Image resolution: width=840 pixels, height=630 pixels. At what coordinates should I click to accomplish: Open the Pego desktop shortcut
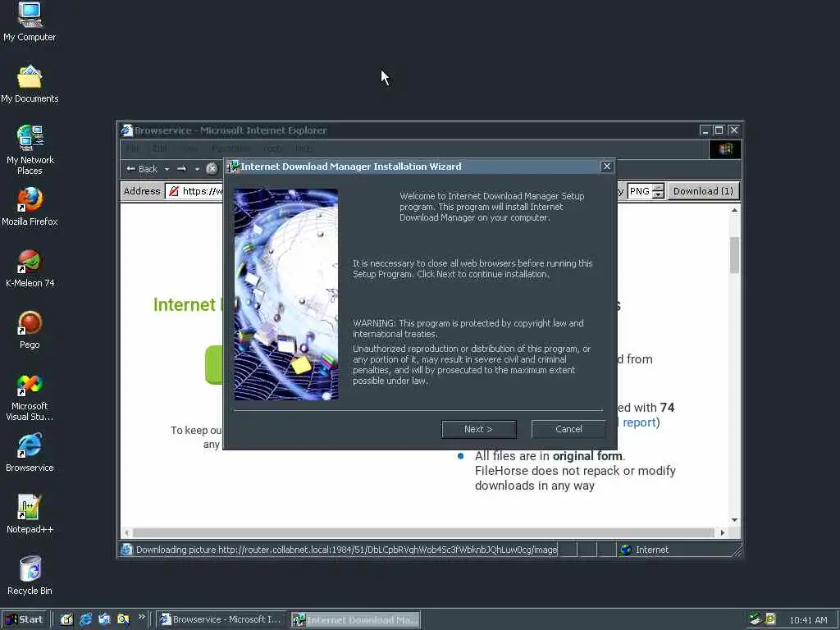click(30, 330)
